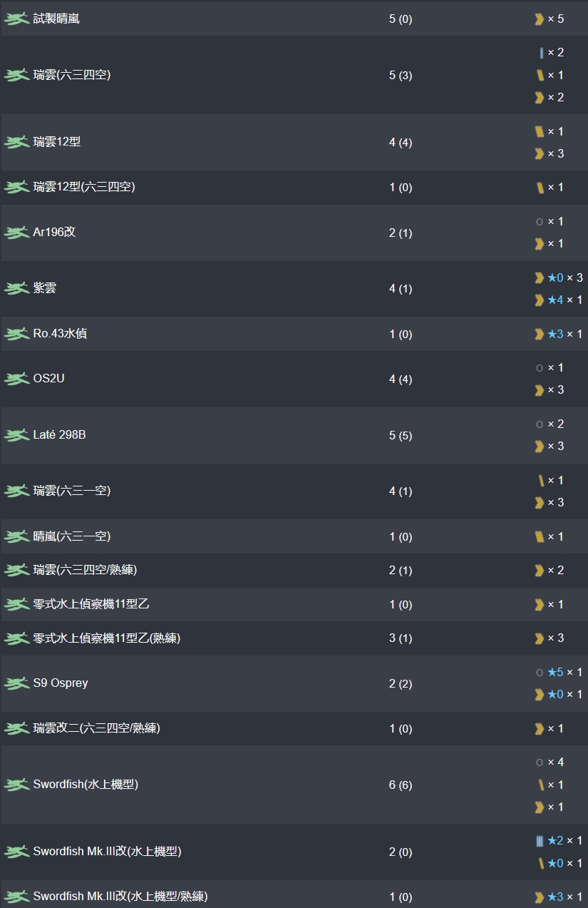Image resolution: width=588 pixels, height=908 pixels.
Task: Click the seaplane icon for 紫雲
Action: click(x=16, y=289)
